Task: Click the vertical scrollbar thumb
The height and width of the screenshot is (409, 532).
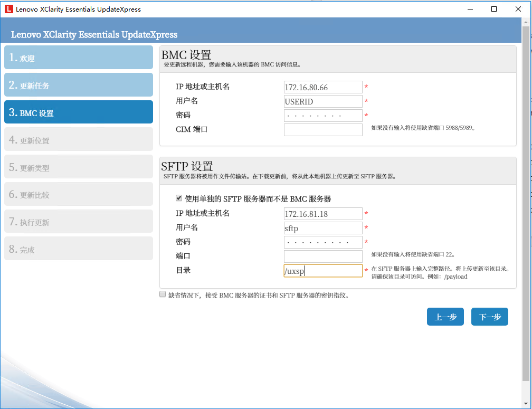Action: coord(526,204)
